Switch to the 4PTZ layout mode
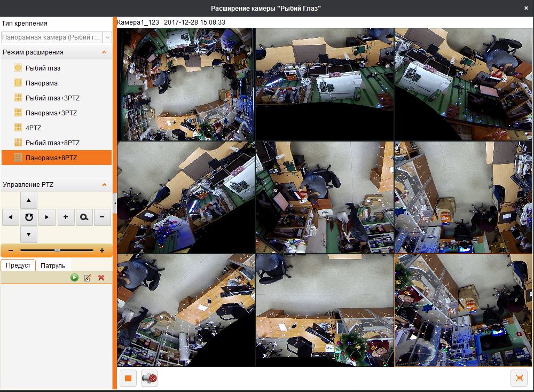 pyautogui.click(x=57, y=128)
